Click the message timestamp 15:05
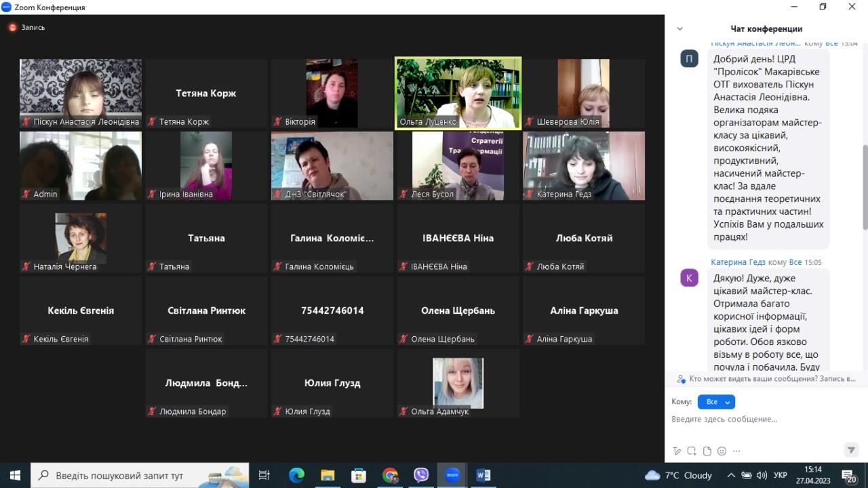 (x=813, y=262)
